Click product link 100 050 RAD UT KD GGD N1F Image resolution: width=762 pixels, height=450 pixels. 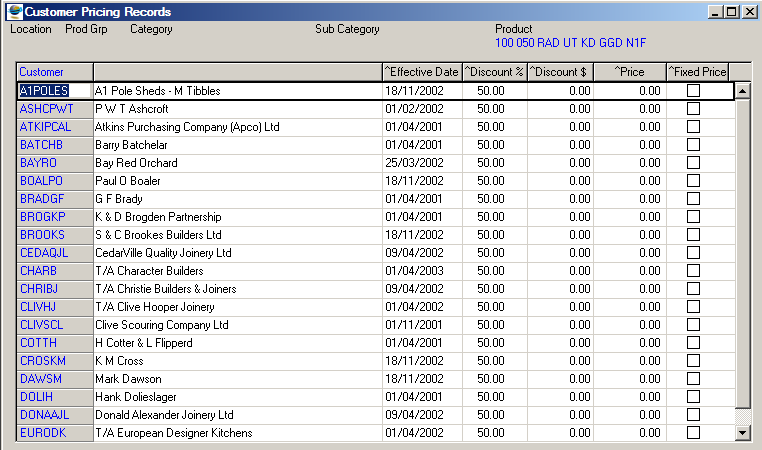(571, 43)
